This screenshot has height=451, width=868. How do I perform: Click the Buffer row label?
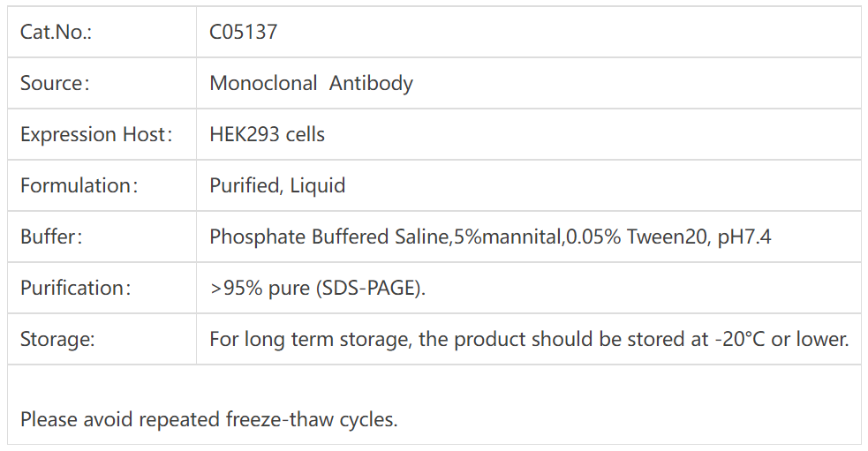click(50, 237)
